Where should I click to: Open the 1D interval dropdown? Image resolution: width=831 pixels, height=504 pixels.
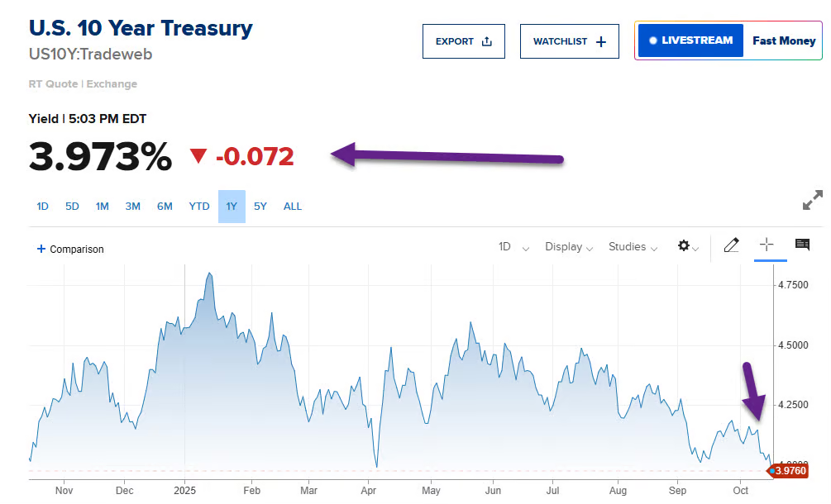(513, 247)
